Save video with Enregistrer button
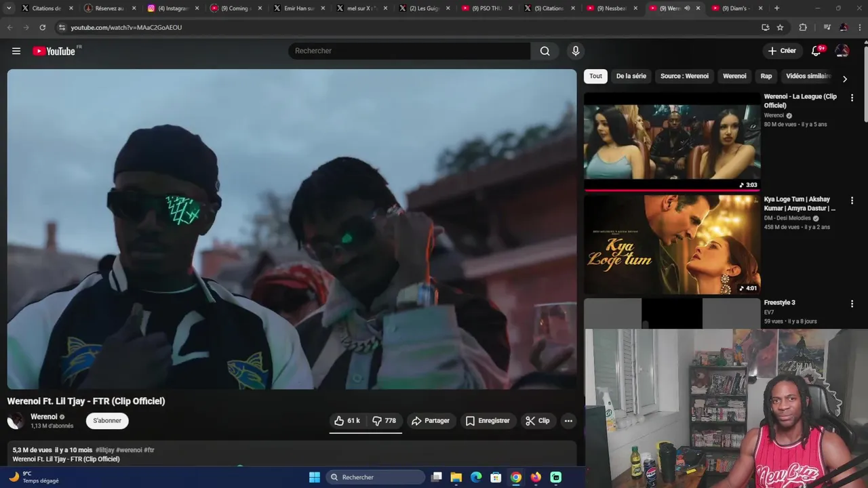Screen dimensions: 868x488 (488, 421)
